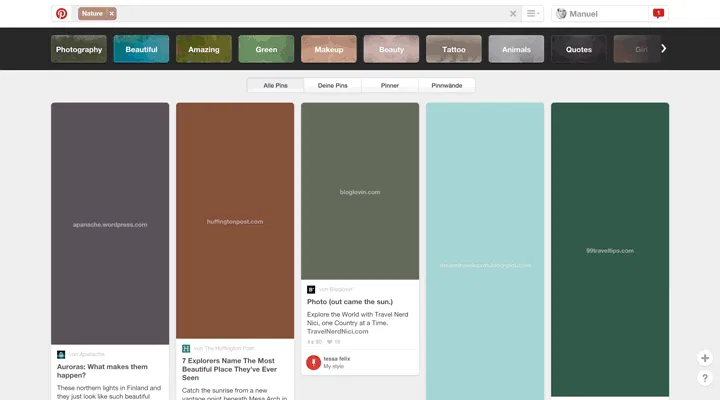Select the Photography category chip
The height and width of the screenshot is (400, 720).
coord(79,49)
